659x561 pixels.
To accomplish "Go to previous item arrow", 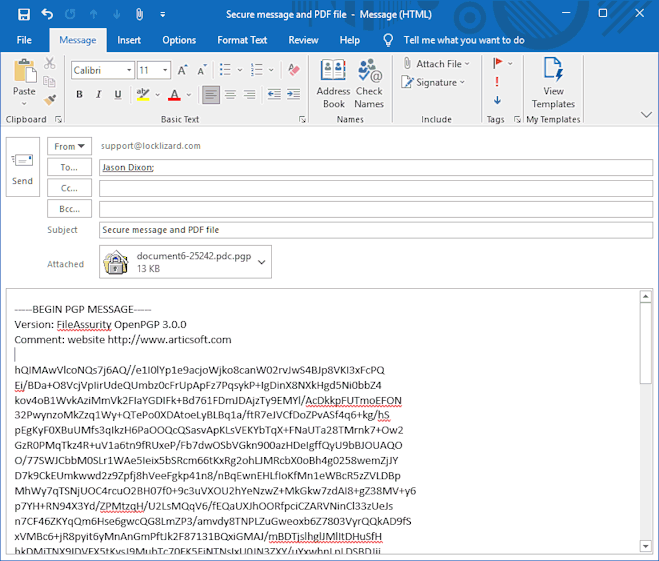I will (x=93, y=14).
